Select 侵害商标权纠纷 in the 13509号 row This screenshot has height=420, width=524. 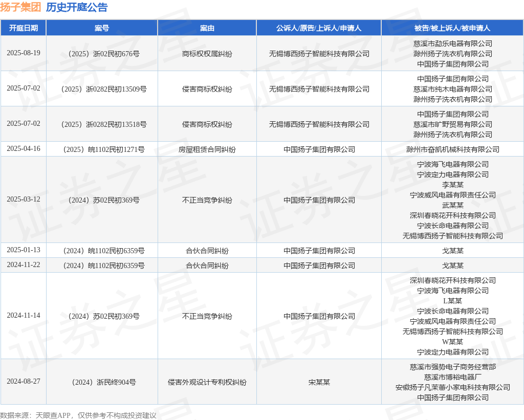tap(207, 89)
